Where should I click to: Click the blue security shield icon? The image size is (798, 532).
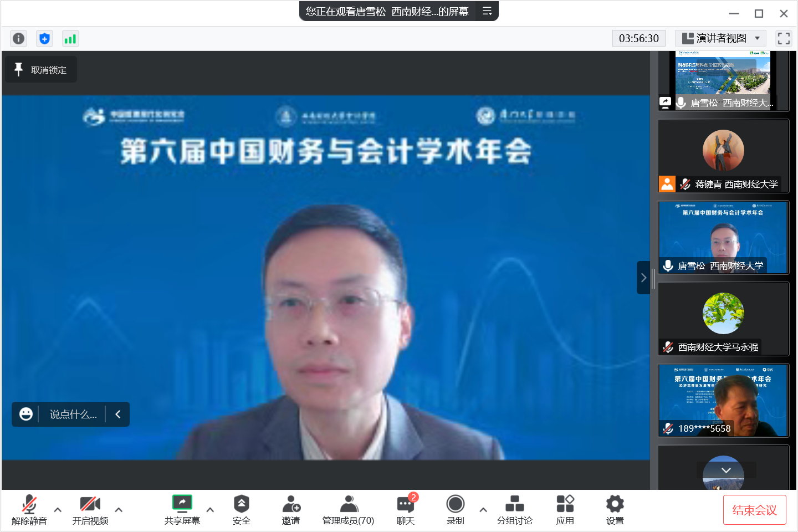(44, 38)
